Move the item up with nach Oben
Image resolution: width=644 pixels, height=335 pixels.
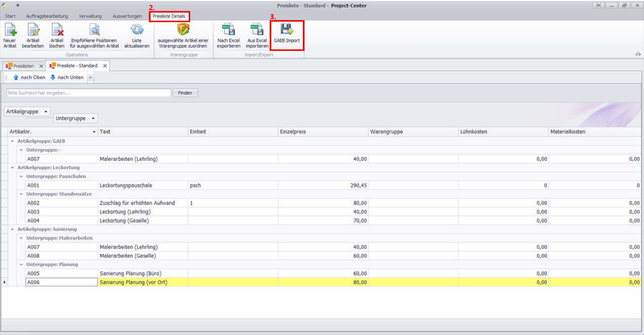click(29, 78)
